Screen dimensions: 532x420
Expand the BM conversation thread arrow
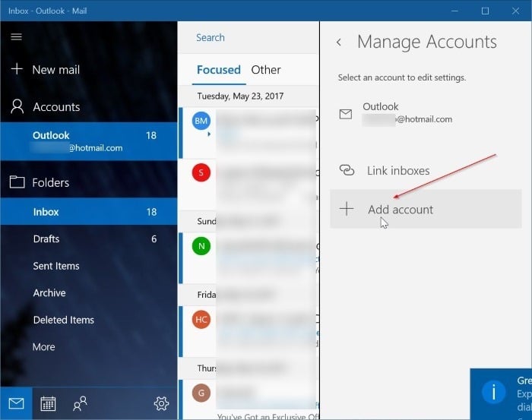pyautogui.click(x=209, y=134)
